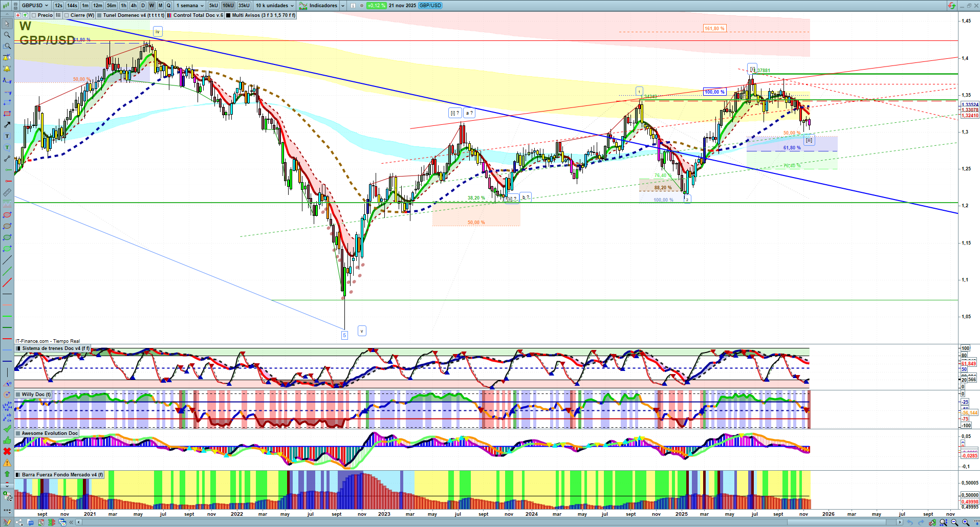Set history to 35kU units
Image resolution: width=980 pixels, height=527 pixels.
[244, 6]
